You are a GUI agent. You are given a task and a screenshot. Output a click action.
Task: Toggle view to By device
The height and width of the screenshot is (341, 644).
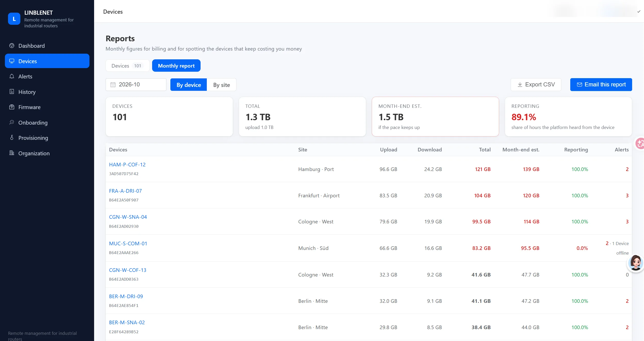pyautogui.click(x=188, y=85)
